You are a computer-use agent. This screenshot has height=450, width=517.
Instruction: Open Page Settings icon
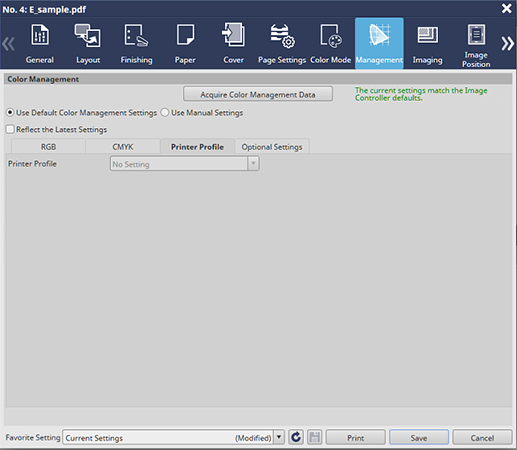pos(282,36)
